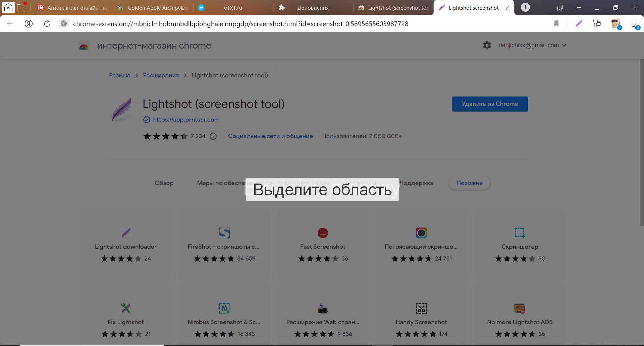Open the downloads icon
The image size is (644, 346).
click(x=635, y=24)
